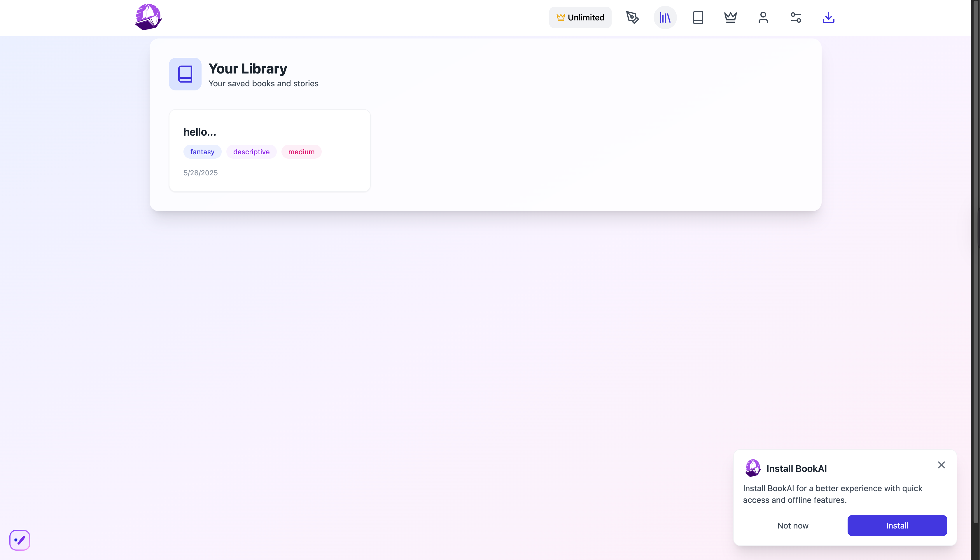Select the library shelves icon
The width and height of the screenshot is (980, 560).
point(665,17)
